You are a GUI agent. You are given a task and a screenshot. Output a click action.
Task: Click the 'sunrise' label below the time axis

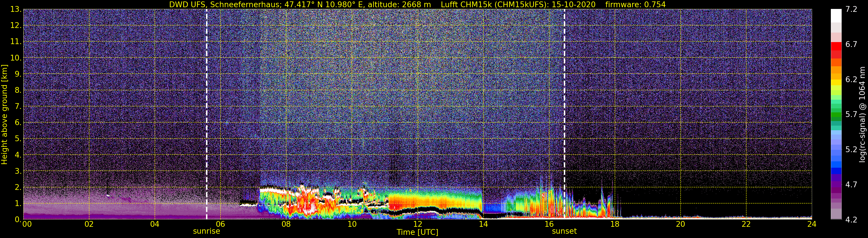[x=207, y=231]
